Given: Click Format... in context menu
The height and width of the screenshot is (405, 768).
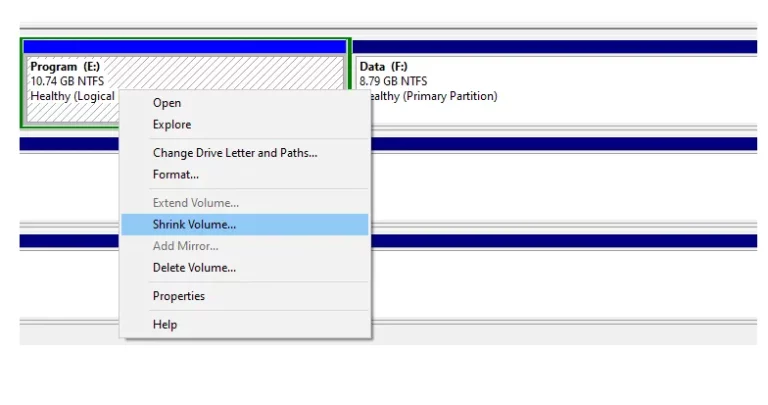Looking at the screenshot, I should [244, 174].
